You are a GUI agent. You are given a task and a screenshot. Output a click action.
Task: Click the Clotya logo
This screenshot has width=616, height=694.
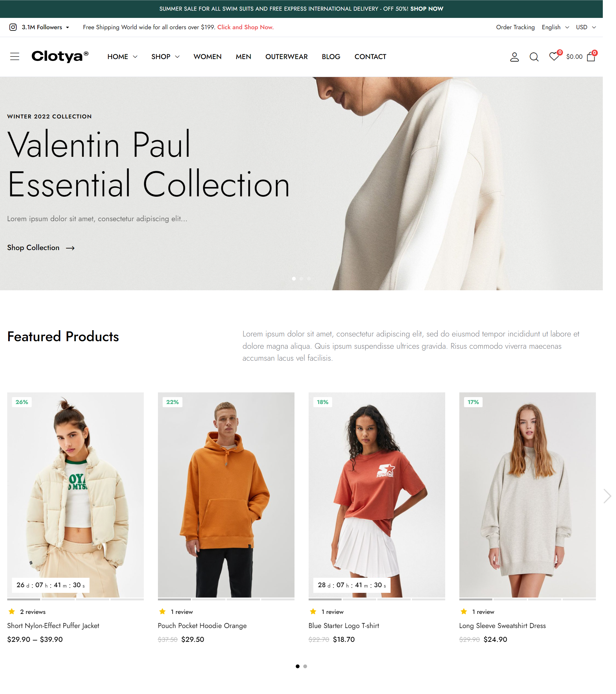click(60, 56)
